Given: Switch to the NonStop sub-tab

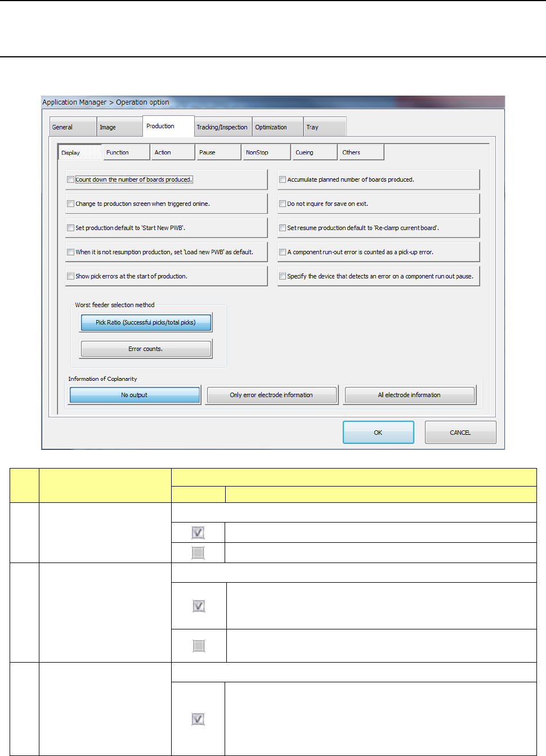Looking at the screenshot, I should [x=267, y=152].
